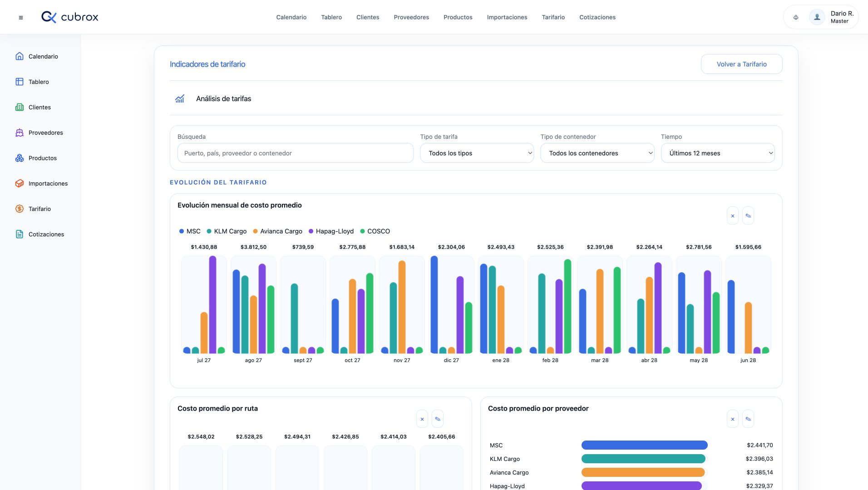Click the Volver a Tarifario button

pos(742,64)
